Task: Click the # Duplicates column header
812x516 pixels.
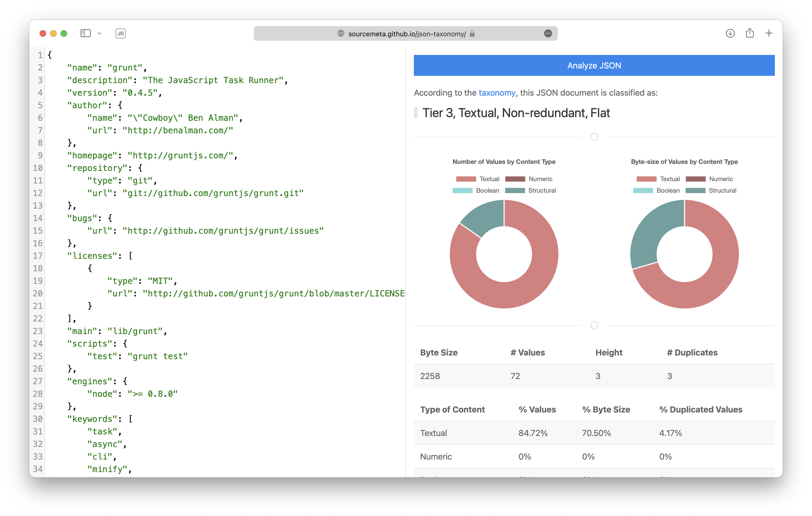Action: point(692,353)
